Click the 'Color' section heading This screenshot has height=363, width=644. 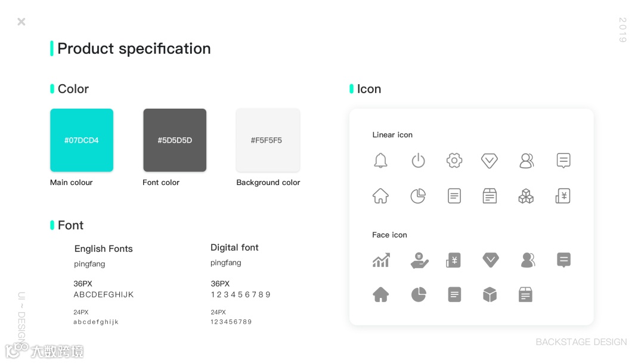point(73,89)
